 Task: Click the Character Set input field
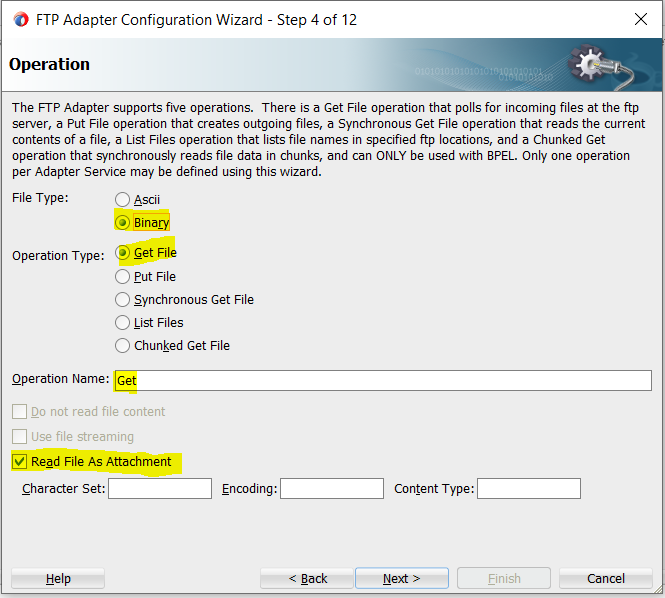click(x=159, y=489)
